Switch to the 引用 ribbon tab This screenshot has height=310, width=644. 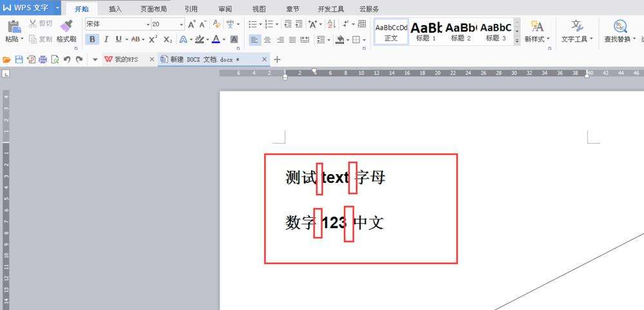click(191, 8)
